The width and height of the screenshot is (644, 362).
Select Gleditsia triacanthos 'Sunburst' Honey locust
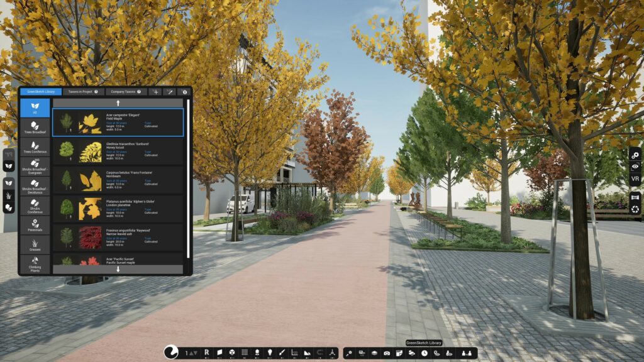click(x=118, y=151)
